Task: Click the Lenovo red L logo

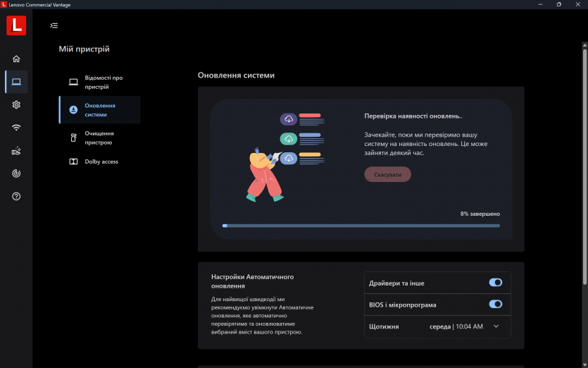Action: tap(16, 26)
